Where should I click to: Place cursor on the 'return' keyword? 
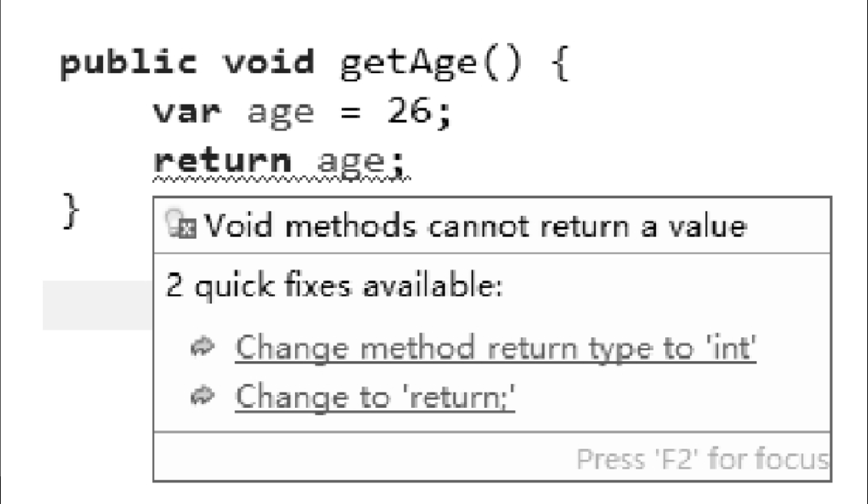click(x=223, y=161)
